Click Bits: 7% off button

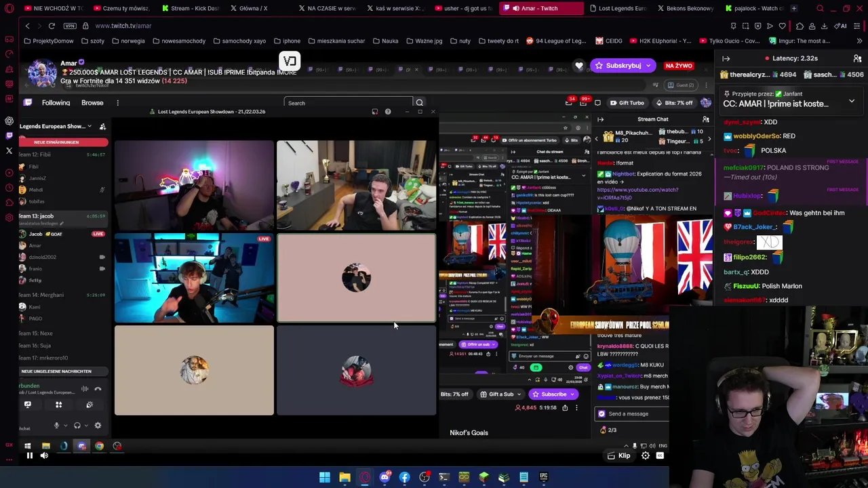coord(674,103)
